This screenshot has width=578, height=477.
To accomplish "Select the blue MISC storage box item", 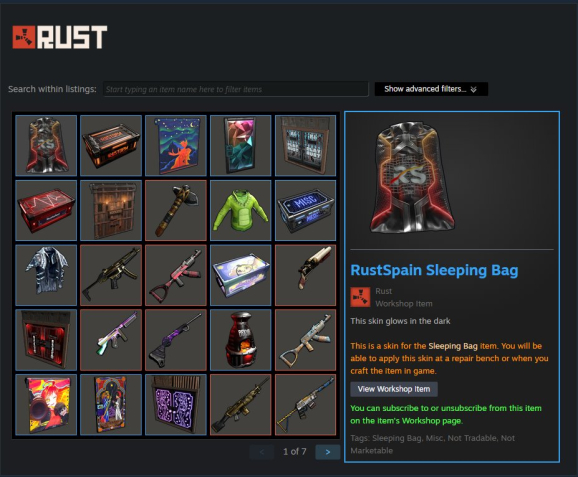I will point(306,210).
